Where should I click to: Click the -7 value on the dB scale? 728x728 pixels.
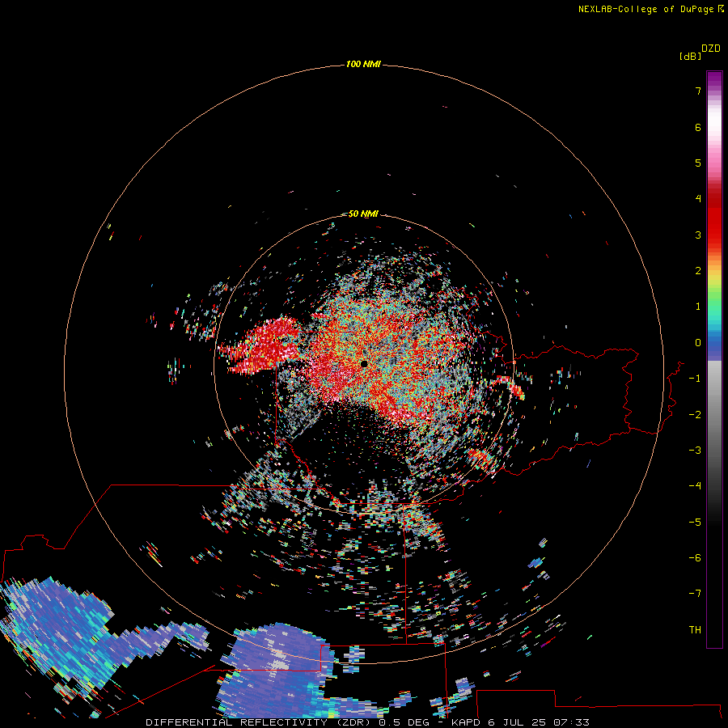[695, 594]
